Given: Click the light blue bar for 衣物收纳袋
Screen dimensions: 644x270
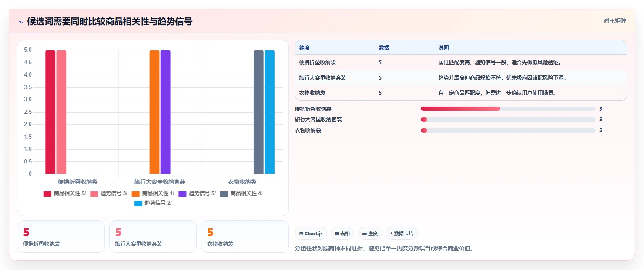Looking at the screenshot, I should 269,112.
